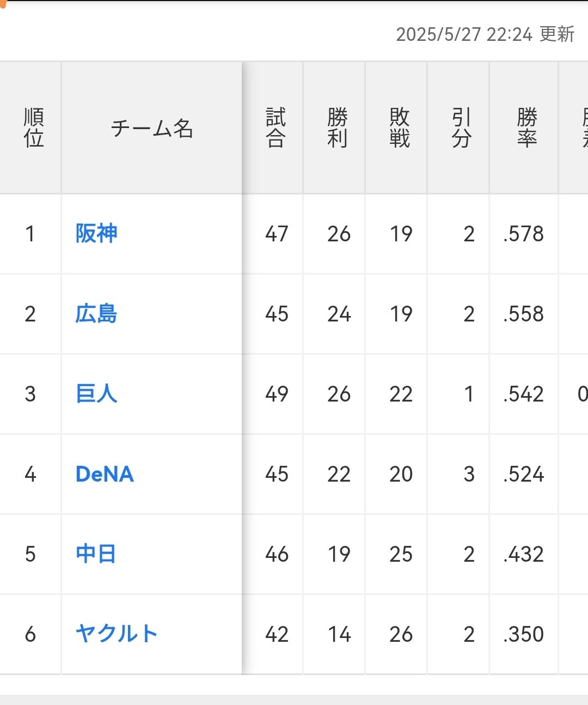The width and height of the screenshot is (588, 705).
Task: Click the 順位 column header
Action: 33,128
